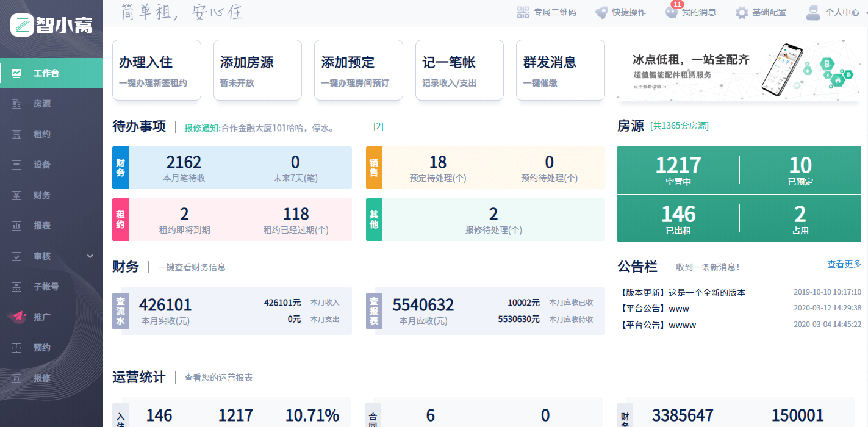
Task: Click the 预约 sidebar icon
Action: coord(17,348)
